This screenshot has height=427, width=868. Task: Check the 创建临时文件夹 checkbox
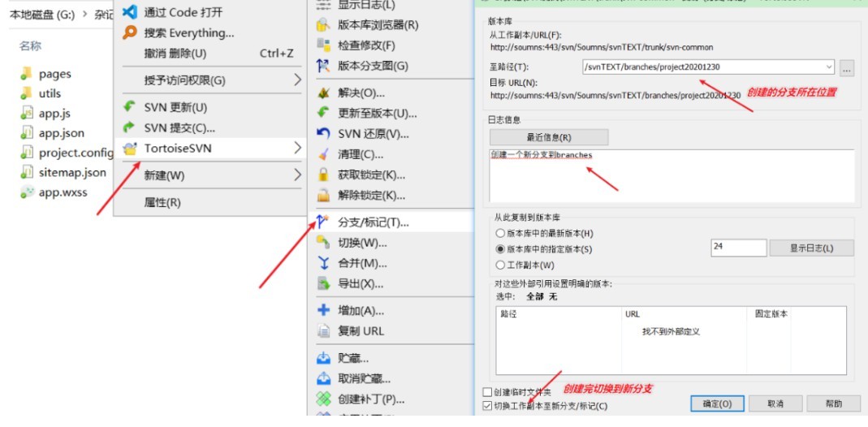pyautogui.click(x=487, y=392)
